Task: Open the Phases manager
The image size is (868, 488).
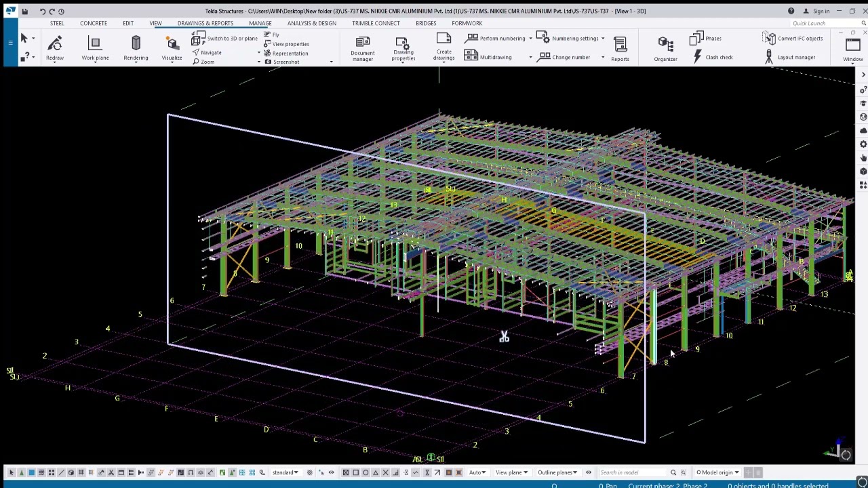Action: tap(706, 39)
